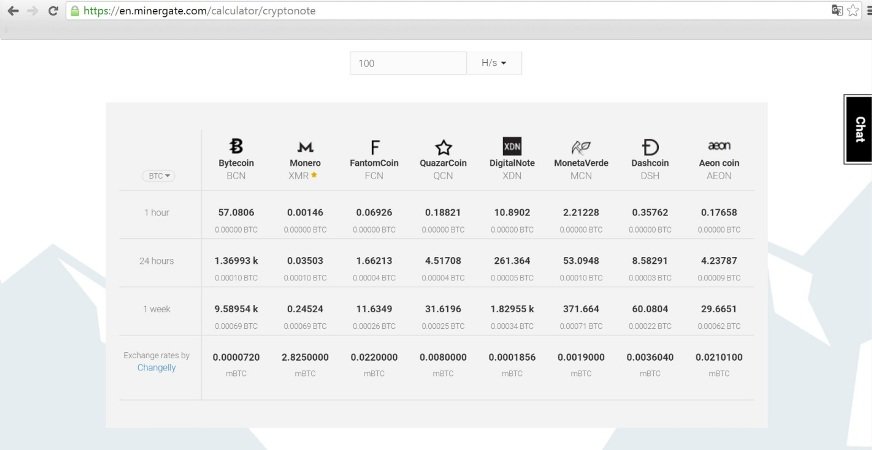Click the Monero logo icon
This screenshot has height=450, width=872.
(x=305, y=147)
